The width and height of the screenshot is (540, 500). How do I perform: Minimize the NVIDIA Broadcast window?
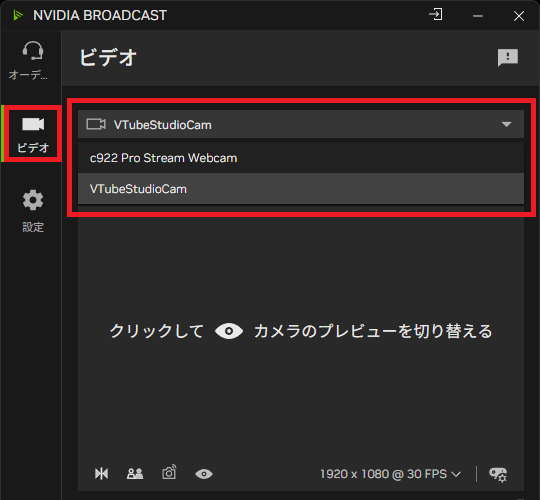[478, 16]
